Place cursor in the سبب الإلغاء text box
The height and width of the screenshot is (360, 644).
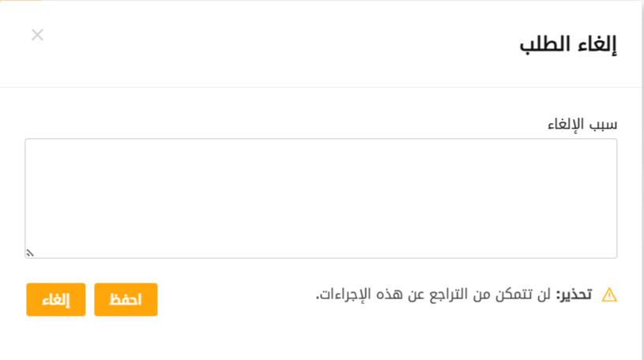point(321,198)
